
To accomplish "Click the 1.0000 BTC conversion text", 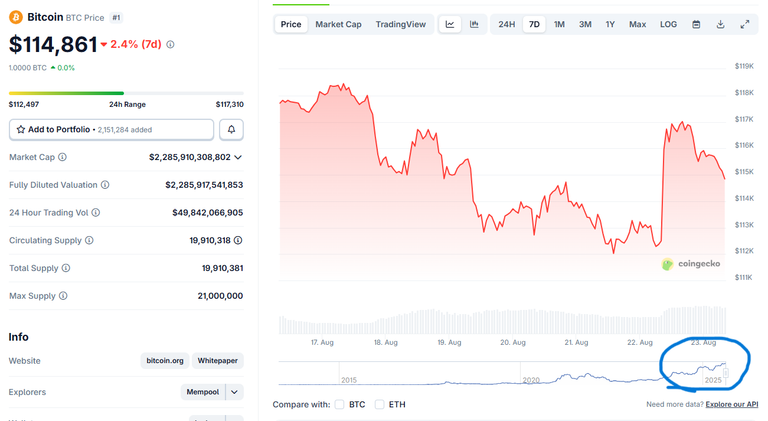I will (28, 68).
